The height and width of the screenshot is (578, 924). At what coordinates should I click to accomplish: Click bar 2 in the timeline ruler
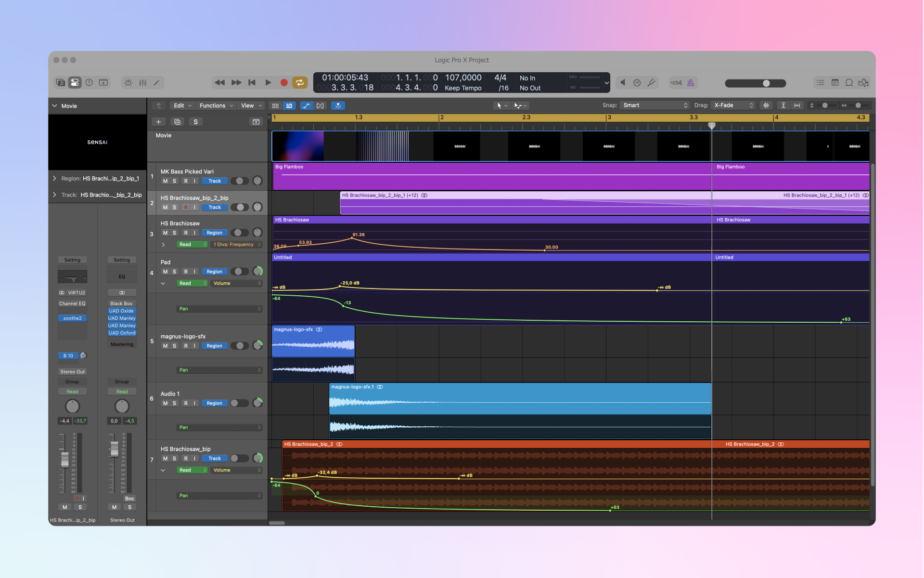442,118
